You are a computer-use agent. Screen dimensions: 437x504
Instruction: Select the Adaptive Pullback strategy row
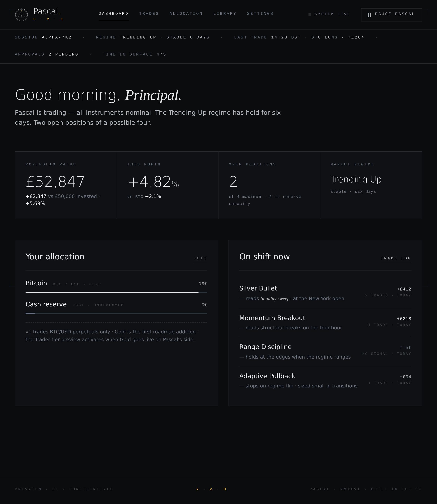pos(325,381)
